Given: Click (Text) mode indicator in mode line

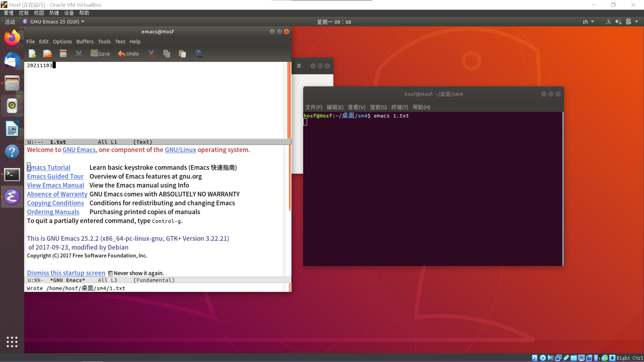Looking at the screenshot, I should coord(143,142).
